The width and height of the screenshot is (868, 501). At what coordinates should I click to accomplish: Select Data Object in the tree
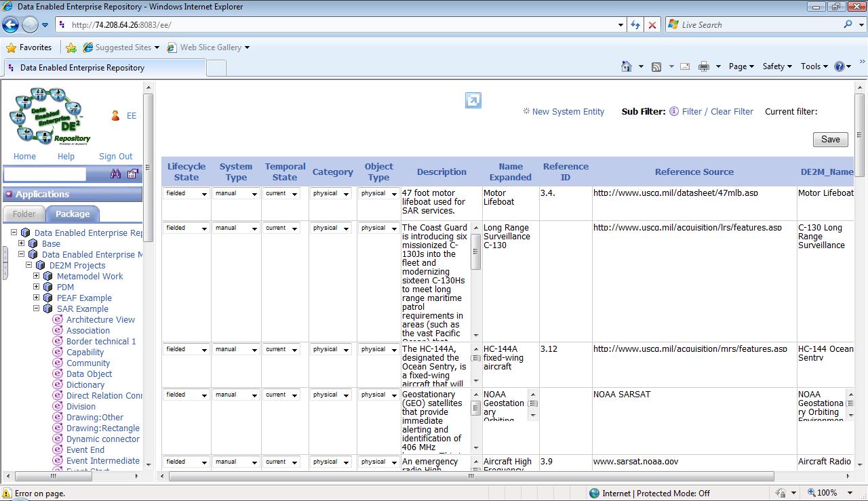tap(89, 374)
